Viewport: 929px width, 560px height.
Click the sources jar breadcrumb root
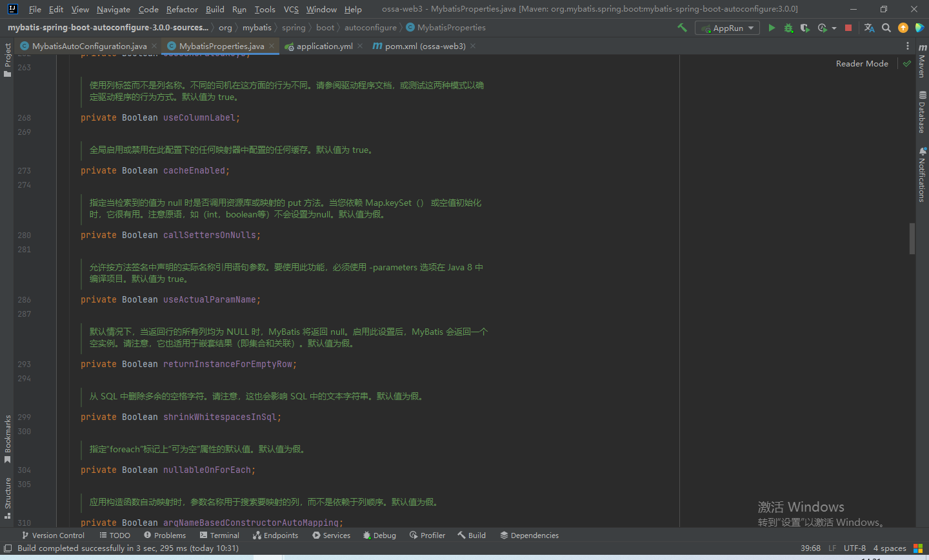[x=108, y=28]
